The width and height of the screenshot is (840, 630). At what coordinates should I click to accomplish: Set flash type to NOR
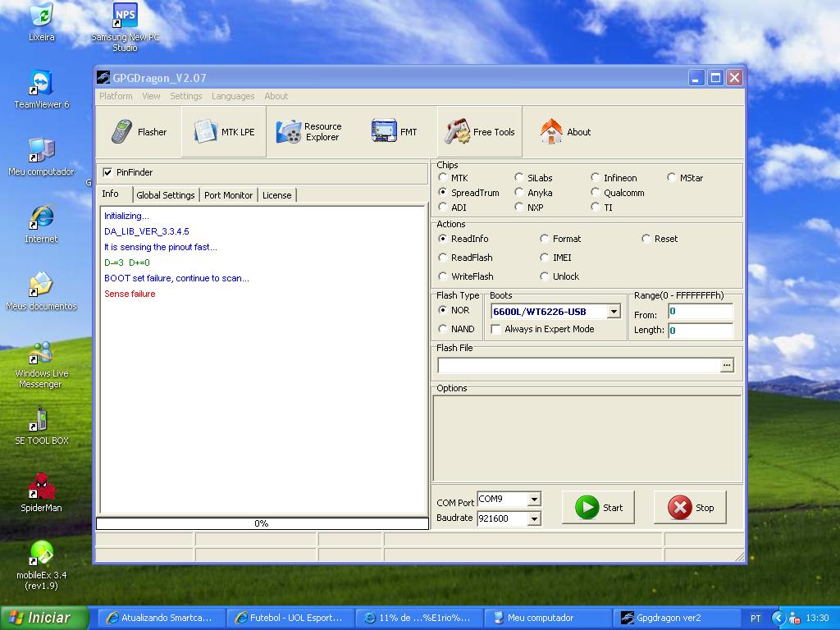pos(442,309)
